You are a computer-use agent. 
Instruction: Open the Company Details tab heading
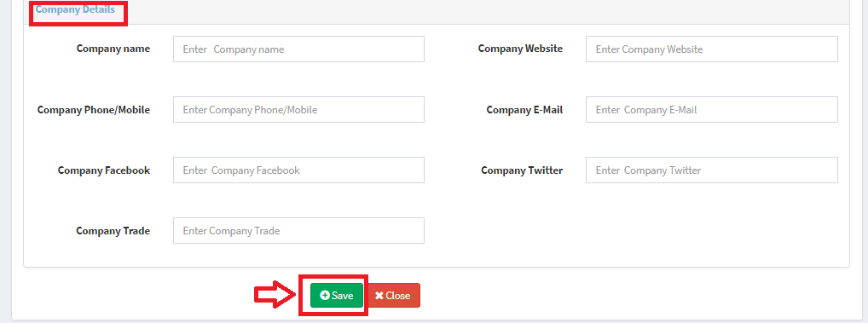75,9
